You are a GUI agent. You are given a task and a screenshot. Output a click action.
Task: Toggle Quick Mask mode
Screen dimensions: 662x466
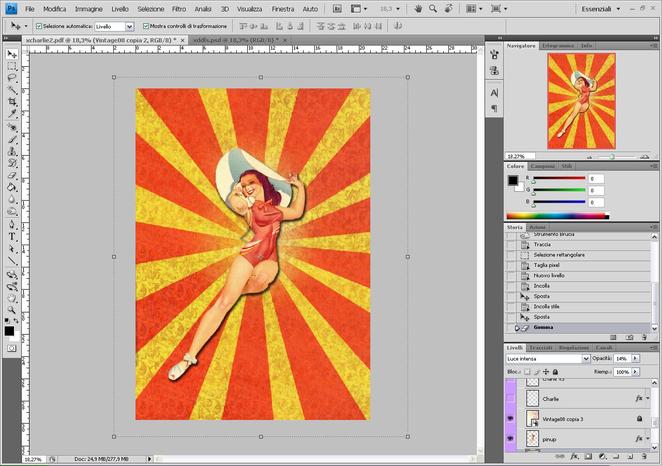tap(11, 349)
